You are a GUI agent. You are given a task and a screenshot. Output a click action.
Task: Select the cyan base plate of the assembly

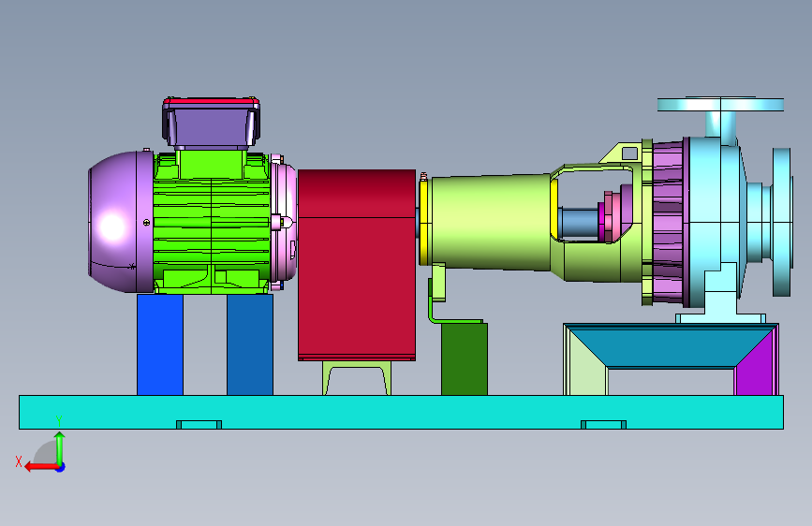[x=402, y=412]
